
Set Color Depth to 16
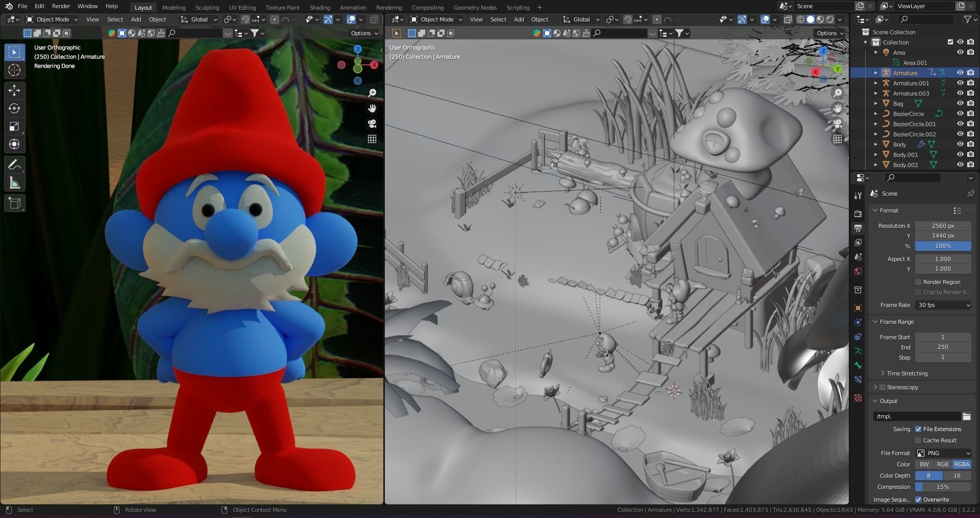coord(957,476)
